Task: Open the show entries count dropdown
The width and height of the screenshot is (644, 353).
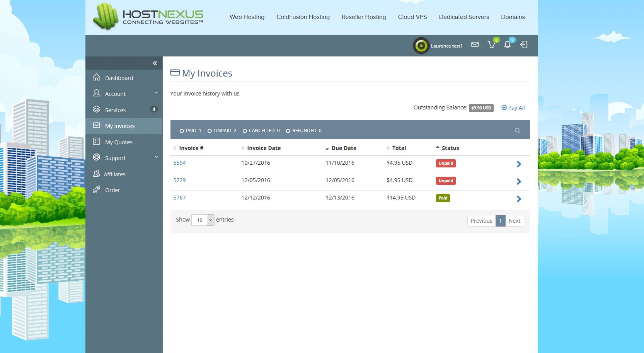Action: [203, 220]
